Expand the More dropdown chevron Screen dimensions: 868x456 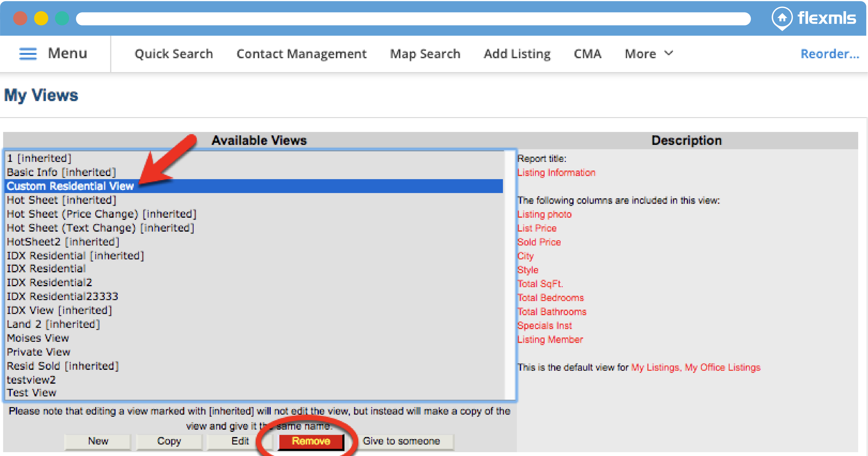pos(669,53)
